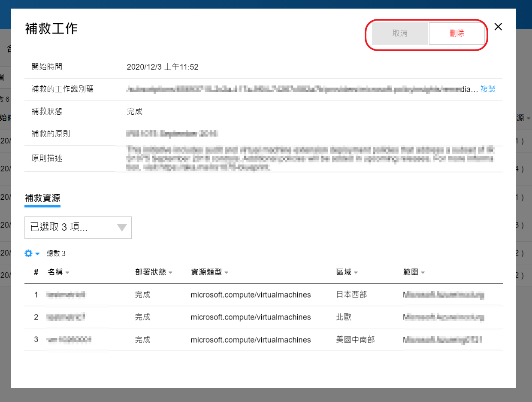Viewport: 532px width, 402px height.
Task: Click row 2's microsoft.compute/virtualmachines resource type
Action: tap(251, 317)
